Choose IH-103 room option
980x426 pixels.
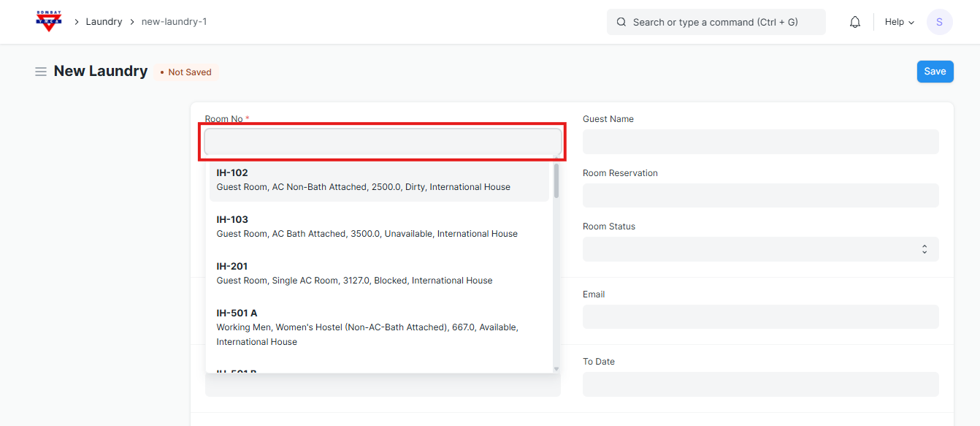point(379,227)
